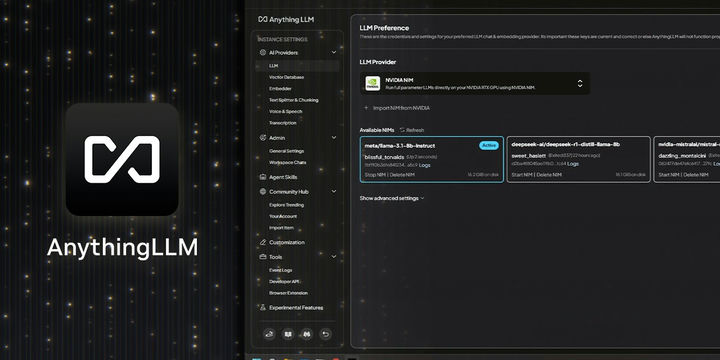Delete the meta/llama-3.1-8b-instruct NIM
The width and height of the screenshot is (720, 360).
point(402,175)
